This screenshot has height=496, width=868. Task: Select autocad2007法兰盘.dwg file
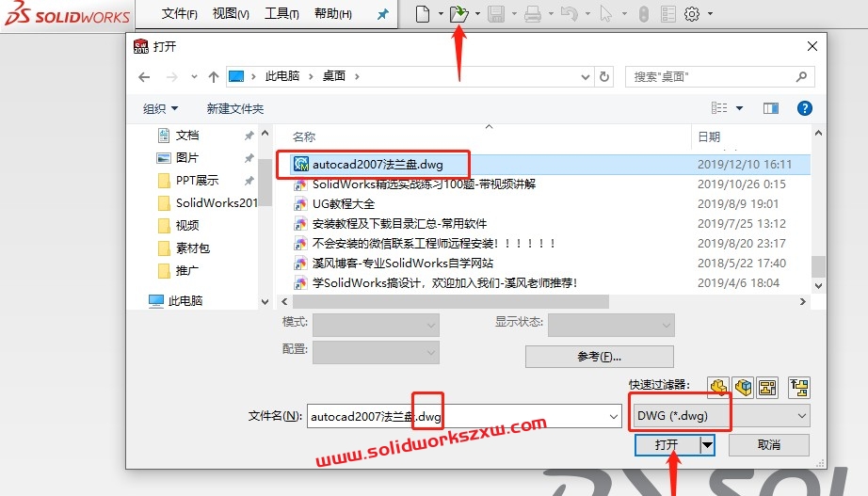(378, 165)
